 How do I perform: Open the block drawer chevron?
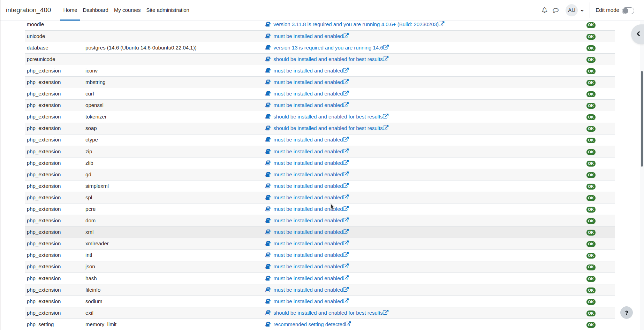pyautogui.click(x=638, y=34)
